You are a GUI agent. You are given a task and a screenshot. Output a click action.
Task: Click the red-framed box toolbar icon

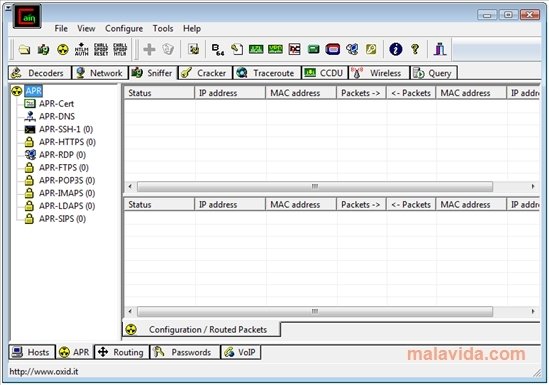coord(333,49)
